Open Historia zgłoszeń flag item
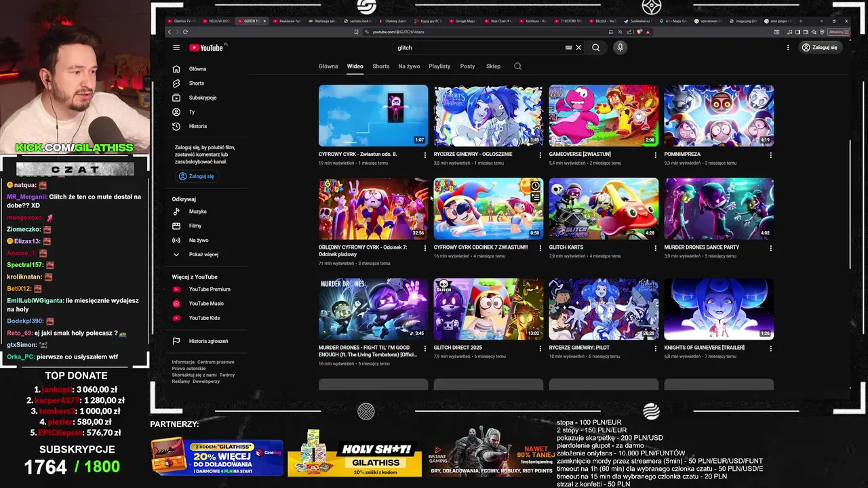The width and height of the screenshot is (868, 488). (208, 341)
